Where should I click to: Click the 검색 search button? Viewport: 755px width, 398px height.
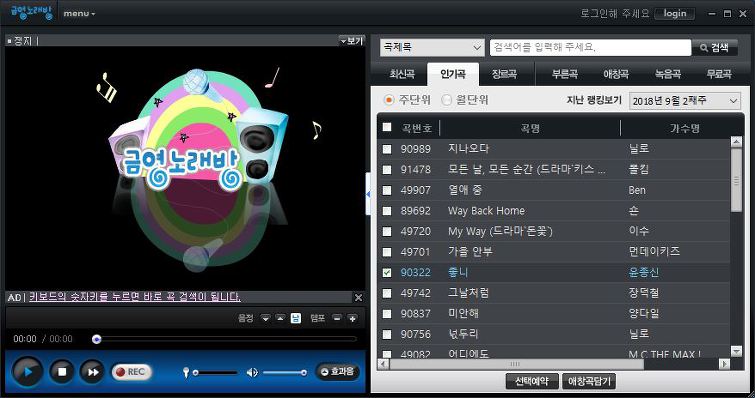pyautogui.click(x=715, y=48)
